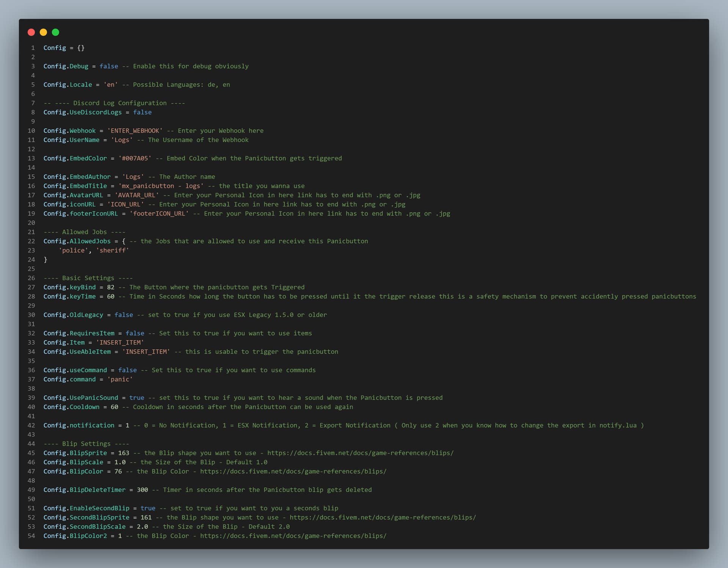This screenshot has height=568, width=728.
Task: Click line number 1
Action: coord(33,48)
